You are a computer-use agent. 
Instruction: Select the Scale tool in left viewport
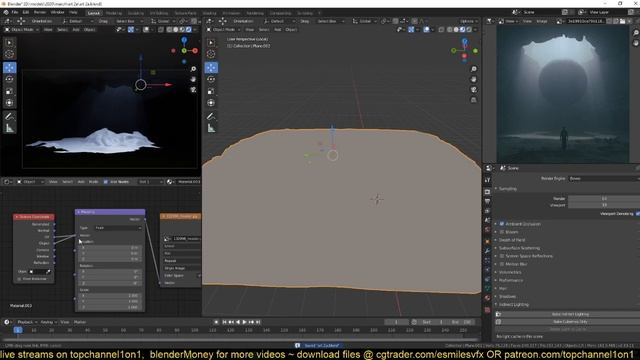click(x=9, y=91)
